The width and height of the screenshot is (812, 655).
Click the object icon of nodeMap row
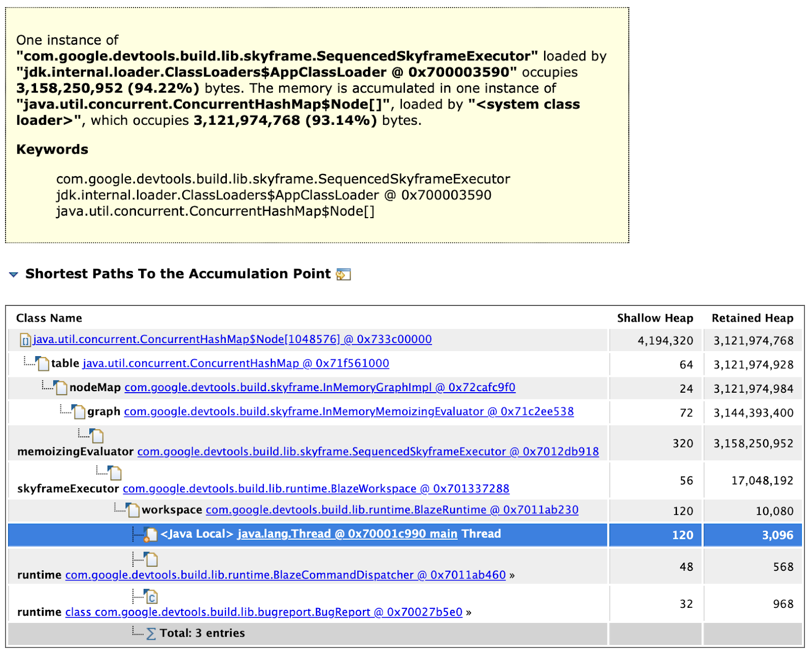pos(60,387)
